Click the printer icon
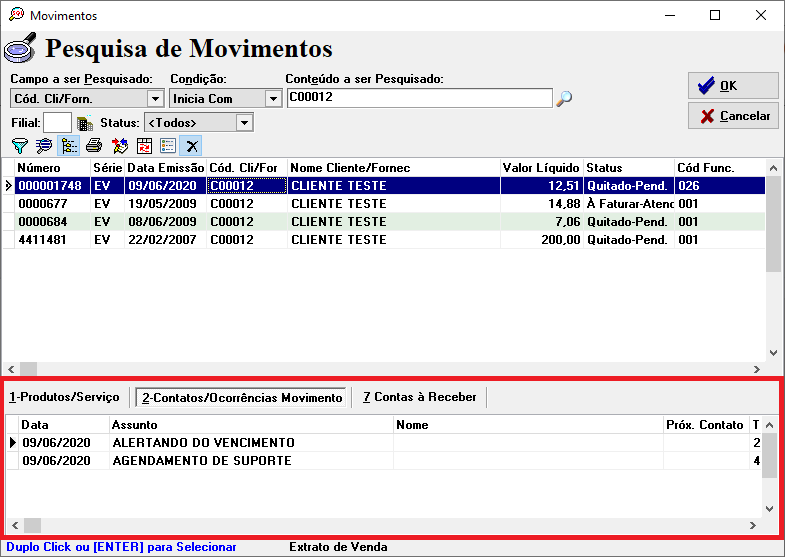 tap(94, 146)
